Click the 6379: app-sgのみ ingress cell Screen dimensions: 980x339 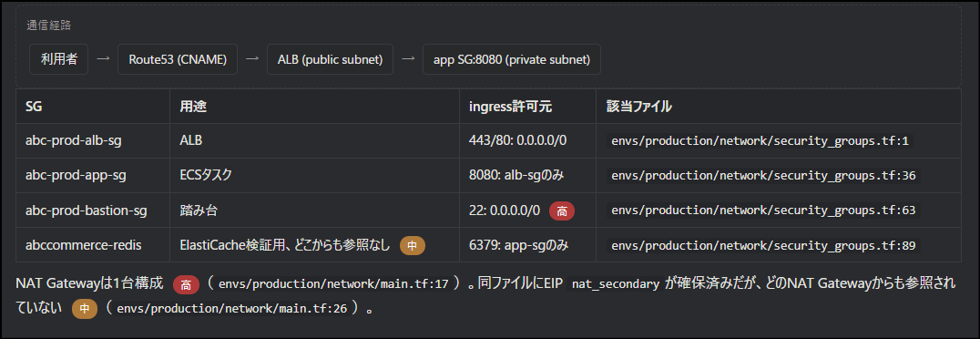tap(527, 245)
